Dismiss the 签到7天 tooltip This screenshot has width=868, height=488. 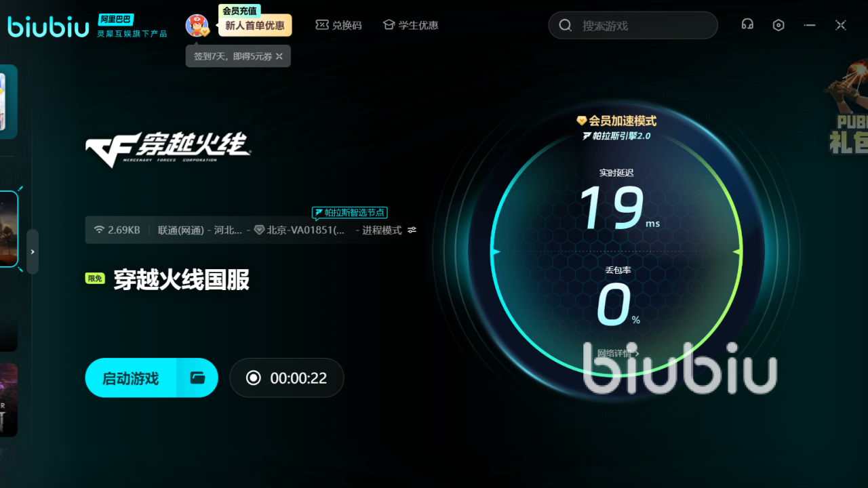click(279, 56)
